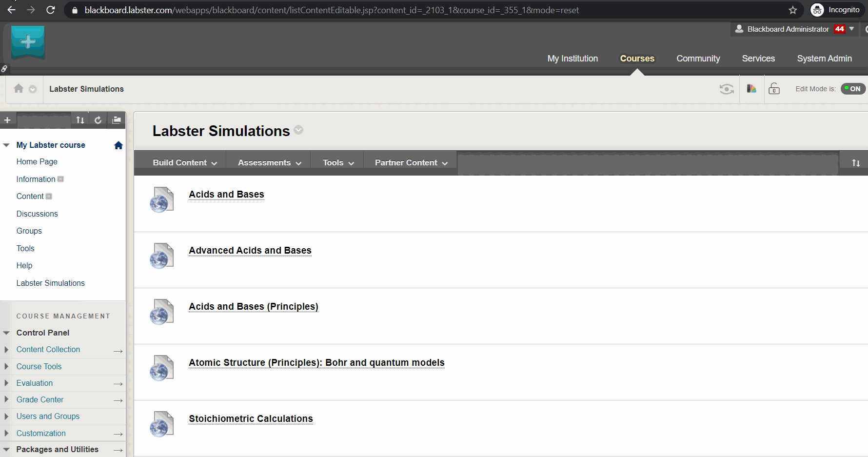Go back using the browser back arrow
Viewport: 868px width, 457px height.
pos(11,10)
